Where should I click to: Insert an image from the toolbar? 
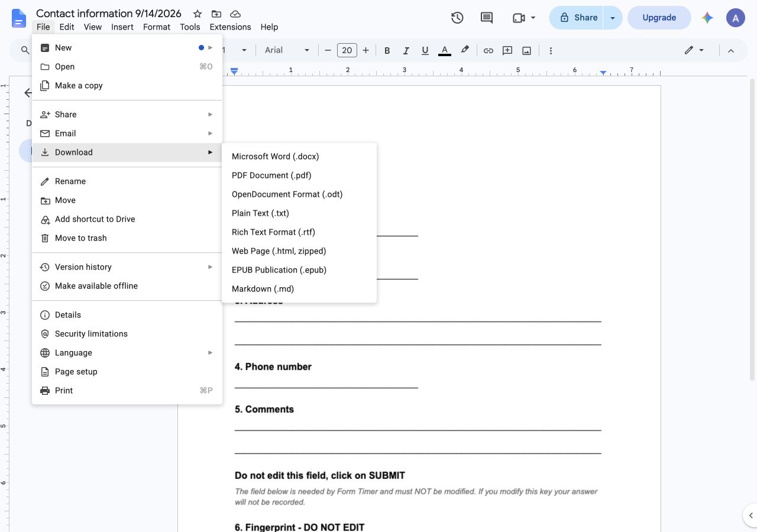[x=526, y=51]
